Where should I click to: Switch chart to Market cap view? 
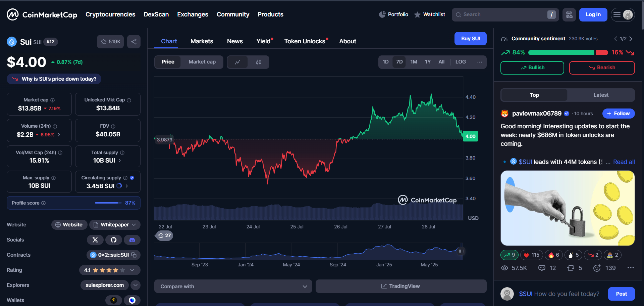(x=202, y=62)
